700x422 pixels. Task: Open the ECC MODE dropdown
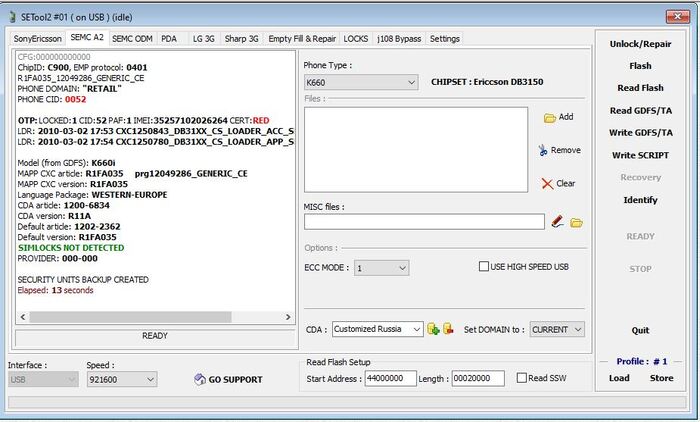click(x=382, y=268)
